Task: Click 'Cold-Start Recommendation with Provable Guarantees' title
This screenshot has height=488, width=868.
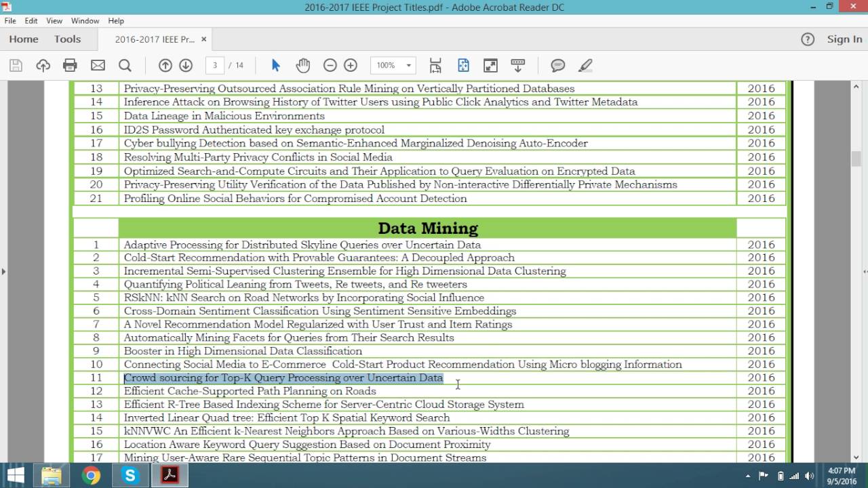Action: (x=319, y=258)
